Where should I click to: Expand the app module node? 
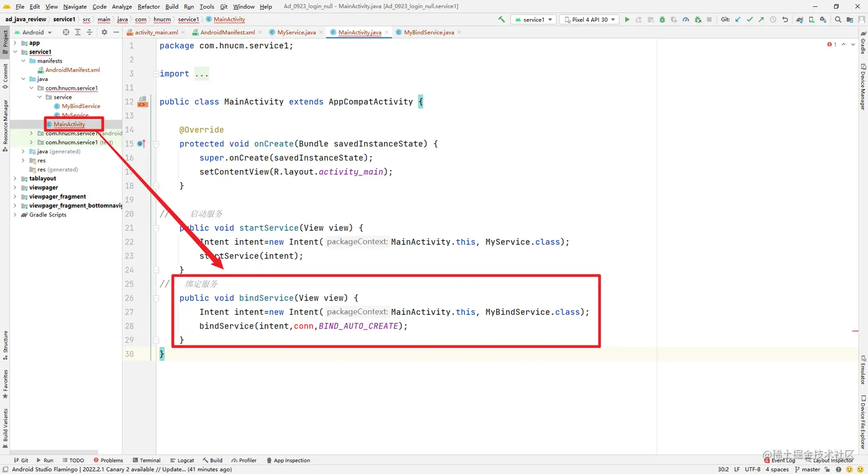(15, 43)
